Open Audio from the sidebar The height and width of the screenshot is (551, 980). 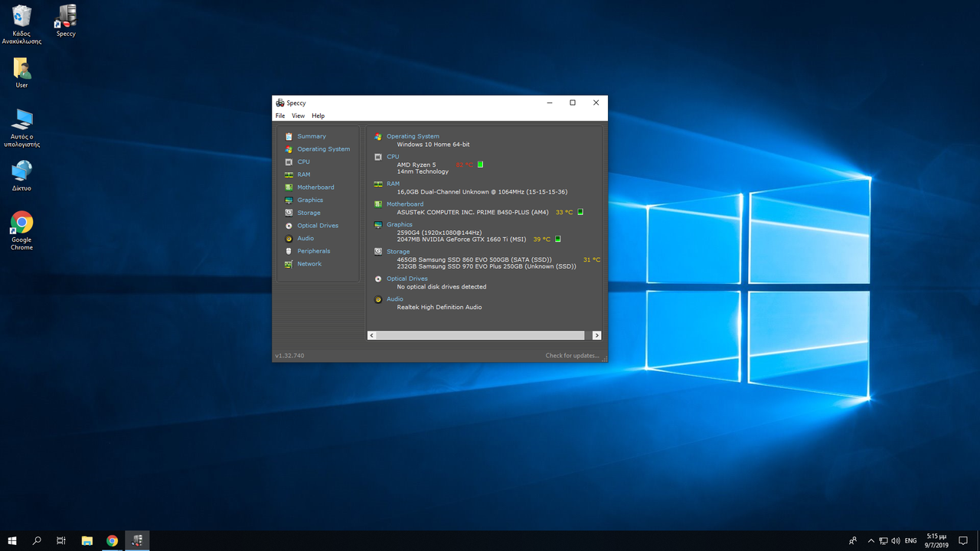point(305,239)
